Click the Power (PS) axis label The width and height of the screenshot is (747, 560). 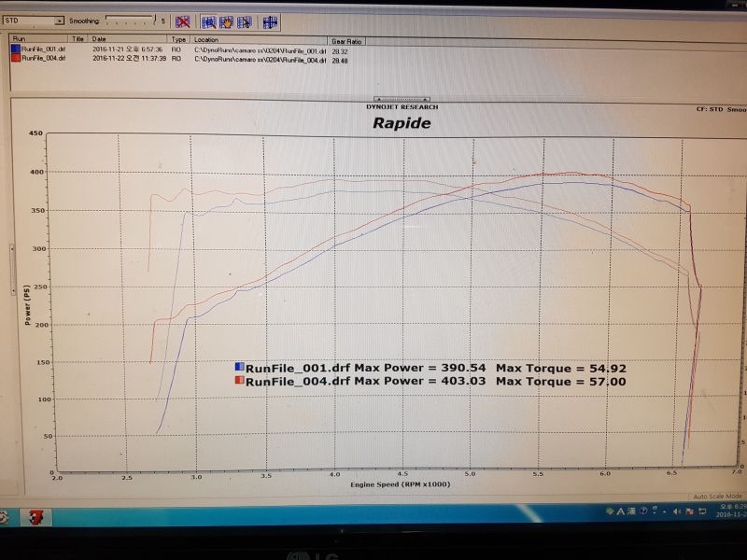pyautogui.click(x=27, y=305)
